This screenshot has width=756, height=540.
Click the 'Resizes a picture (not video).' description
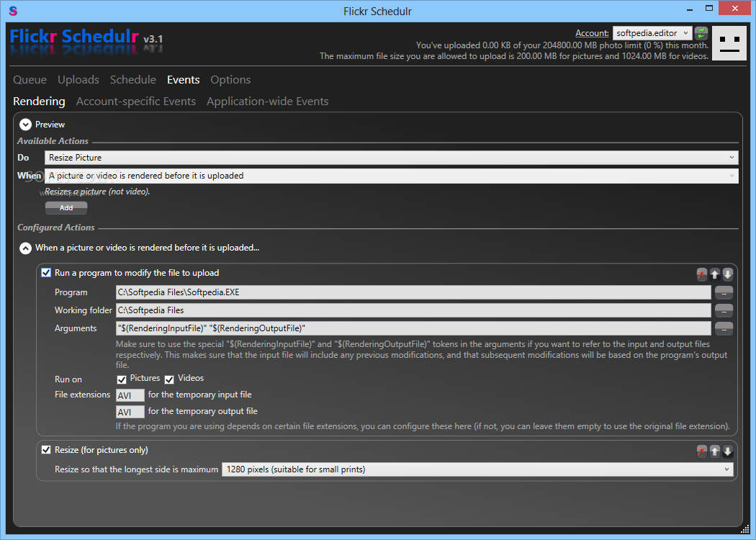pyautogui.click(x=97, y=192)
